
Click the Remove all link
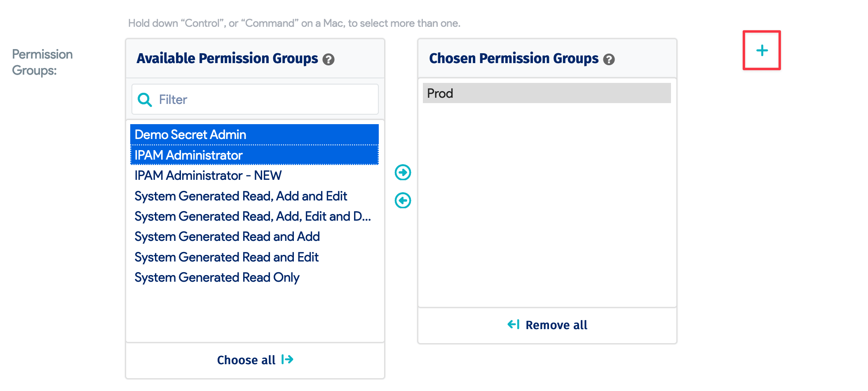pyautogui.click(x=556, y=325)
